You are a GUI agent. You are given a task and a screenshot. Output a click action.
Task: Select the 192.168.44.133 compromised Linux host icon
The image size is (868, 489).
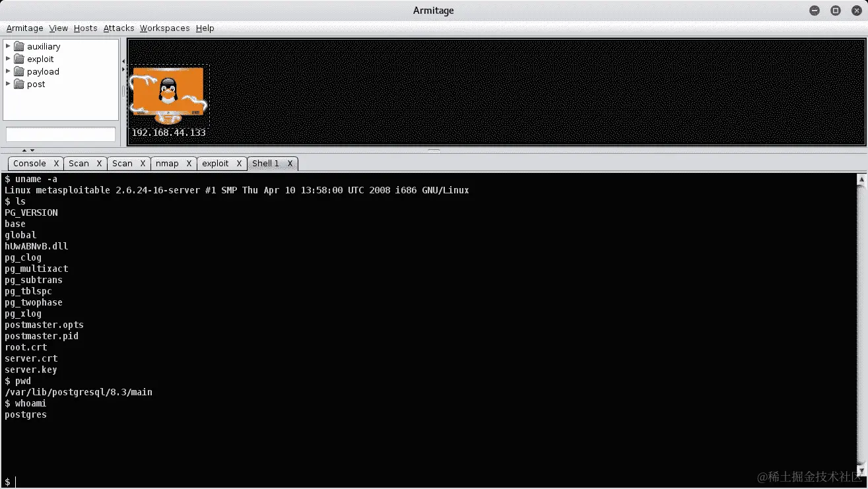tap(168, 94)
